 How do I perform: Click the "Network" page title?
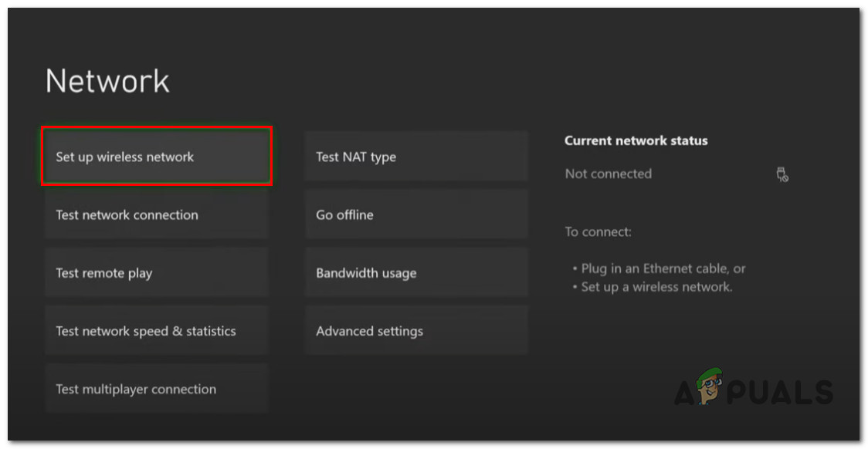(107, 80)
